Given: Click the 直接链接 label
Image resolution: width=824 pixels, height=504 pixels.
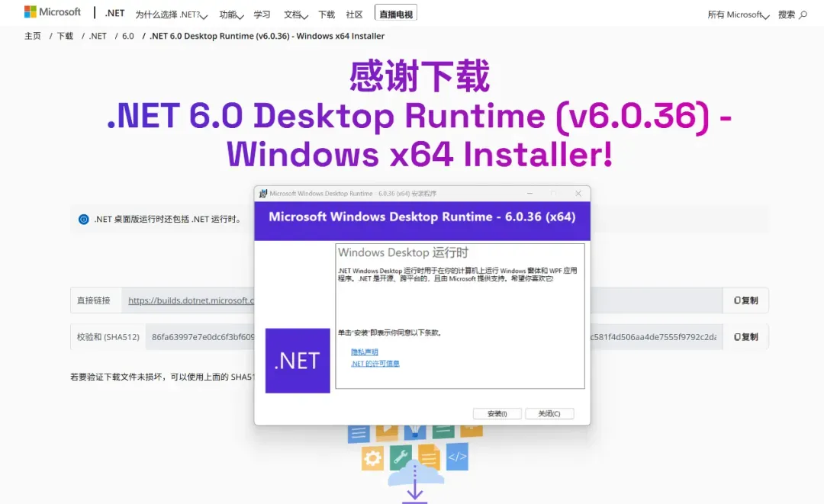Looking at the screenshot, I should [x=94, y=300].
